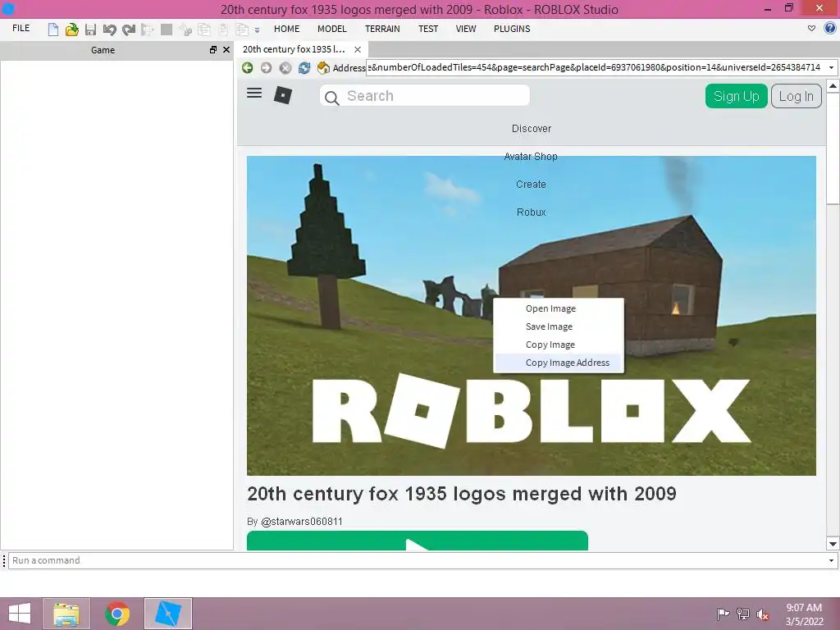Open the hamburger menu on Roblox page
Viewport: 840px width, 630px height.
[254, 94]
